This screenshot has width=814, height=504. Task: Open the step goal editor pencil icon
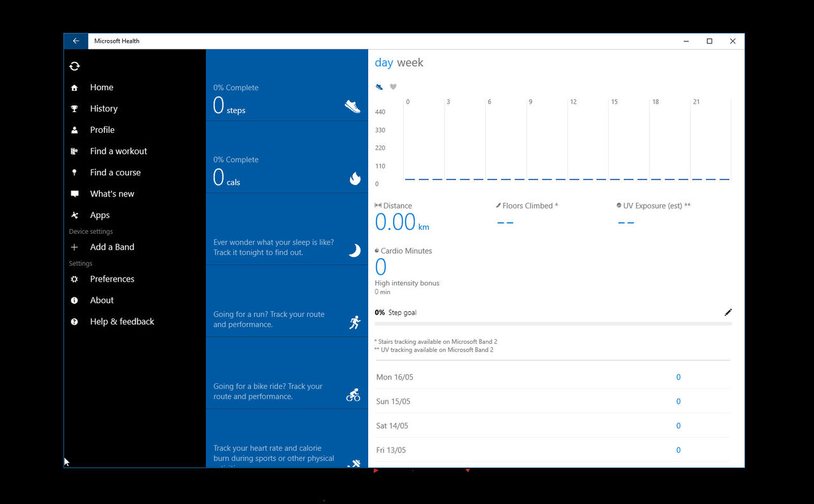pyautogui.click(x=728, y=312)
